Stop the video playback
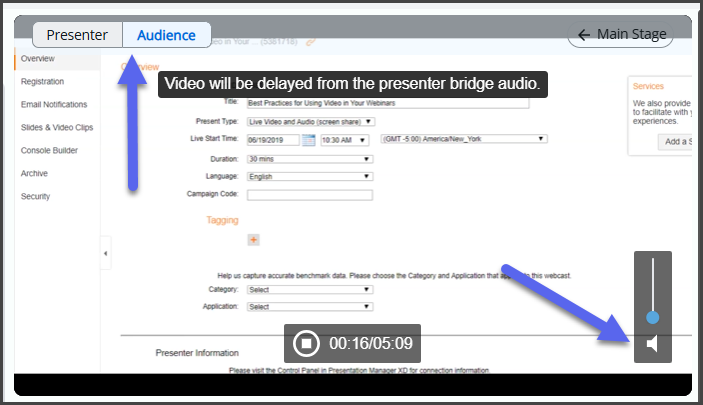703x405 pixels. pyautogui.click(x=306, y=344)
